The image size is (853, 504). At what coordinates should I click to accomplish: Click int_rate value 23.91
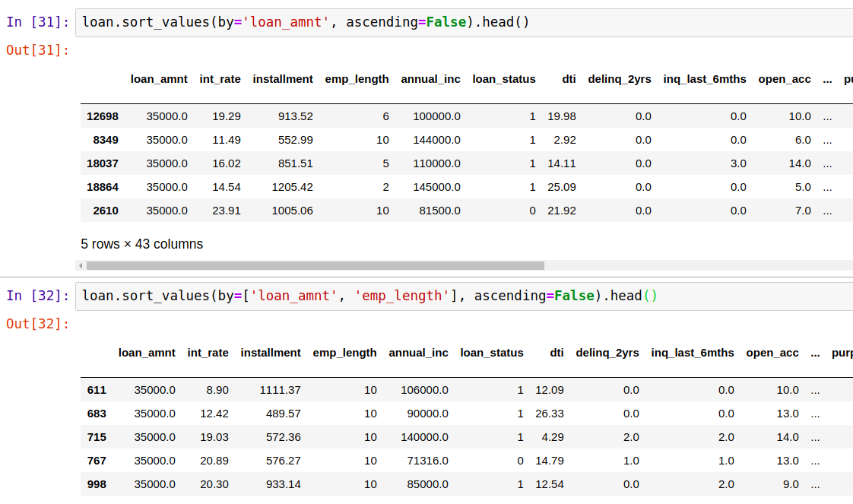tap(227, 211)
